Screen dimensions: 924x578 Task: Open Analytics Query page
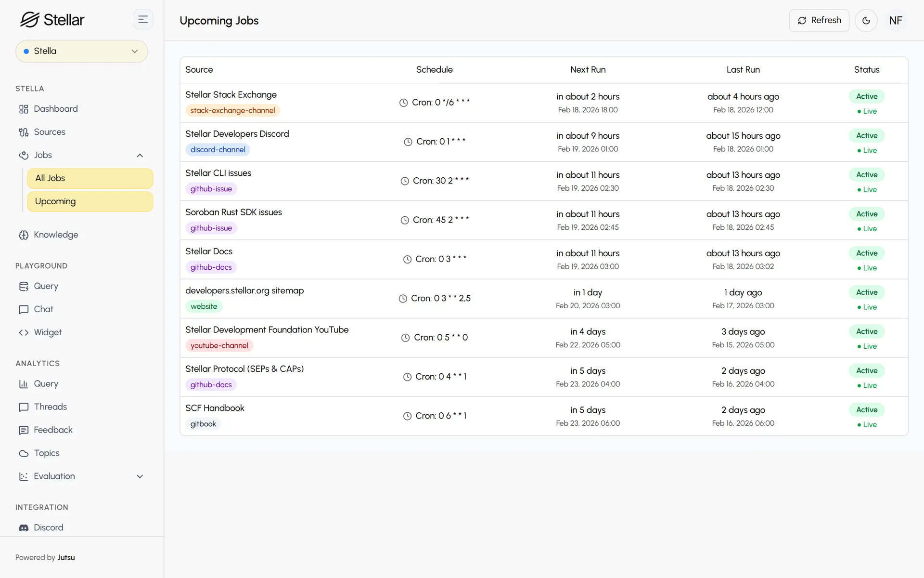(46, 384)
